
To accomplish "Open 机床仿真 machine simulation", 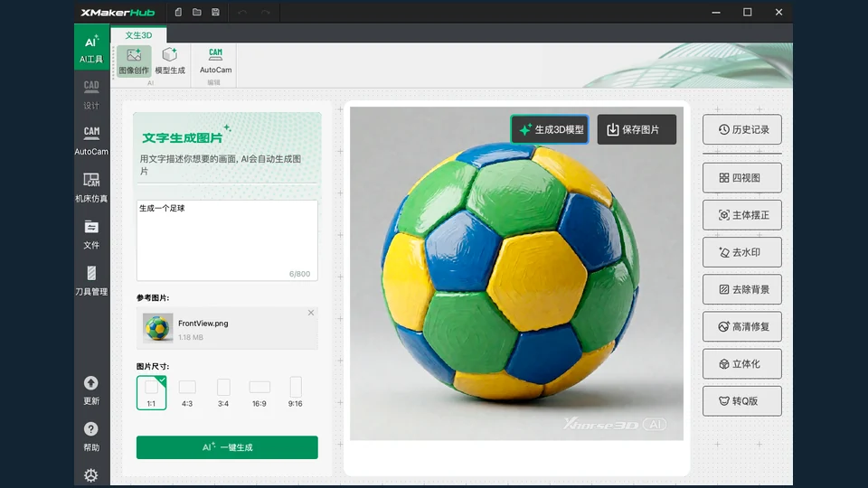I will coord(91,187).
